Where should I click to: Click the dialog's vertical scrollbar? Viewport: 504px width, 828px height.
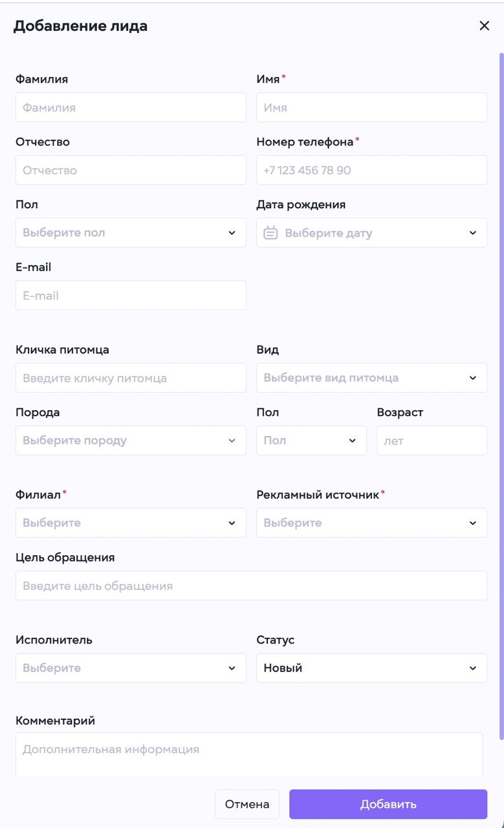tap(501, 395)
